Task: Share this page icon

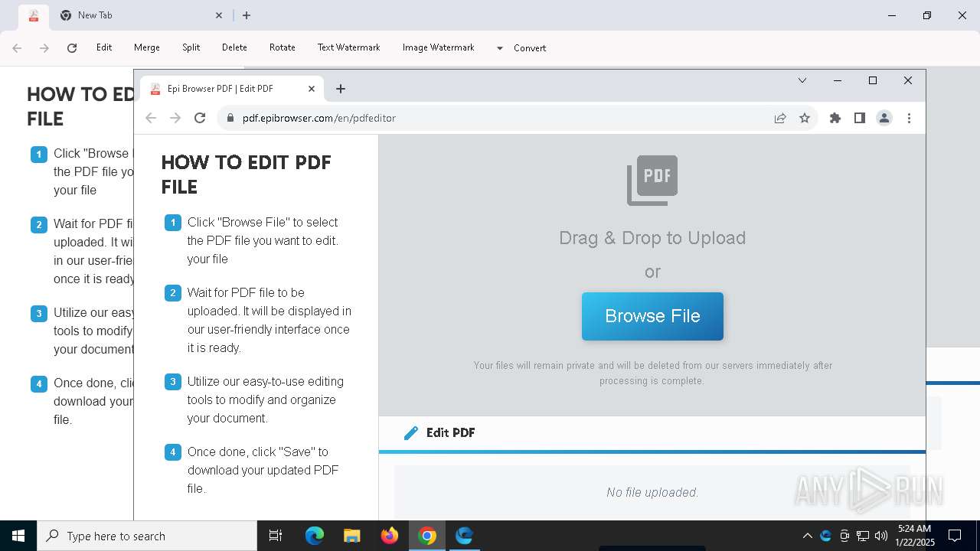Action: pos(780,118)
